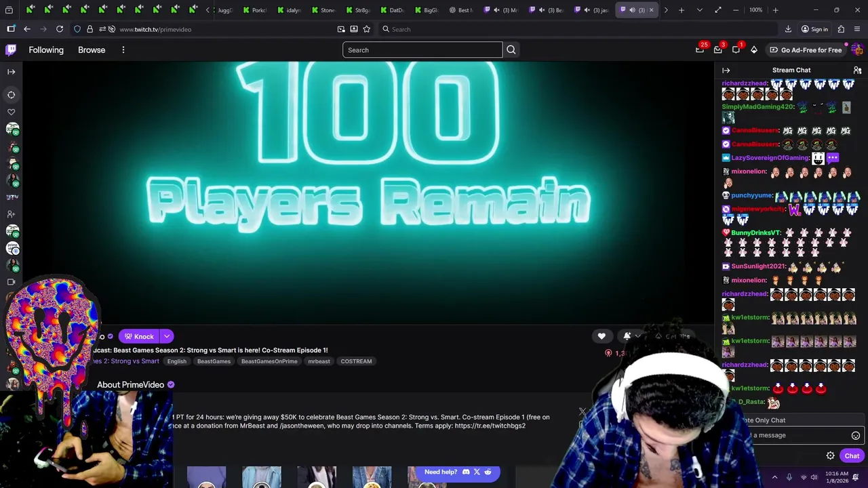Open the chat community users list
The width and height of the screenshot is (868, 488).
857,70
